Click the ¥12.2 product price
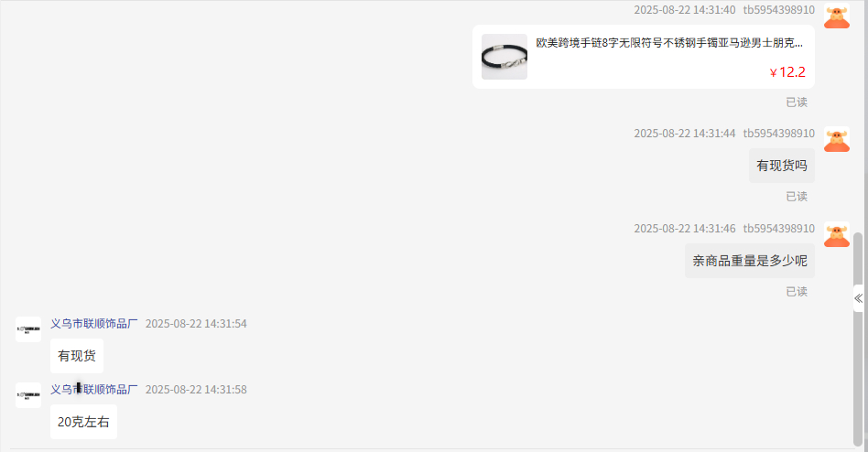 point(787,72)
